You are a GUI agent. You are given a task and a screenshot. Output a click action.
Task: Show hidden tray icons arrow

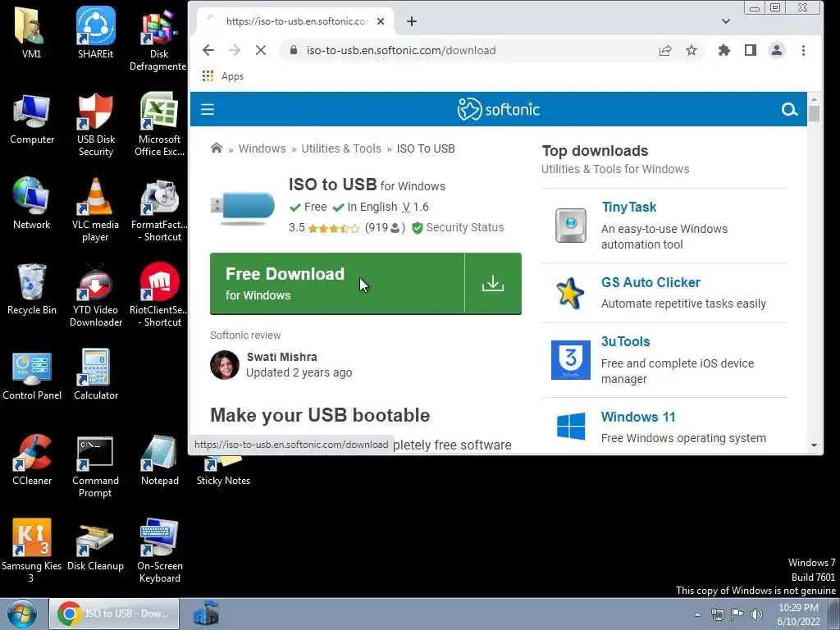pos(697,614)
